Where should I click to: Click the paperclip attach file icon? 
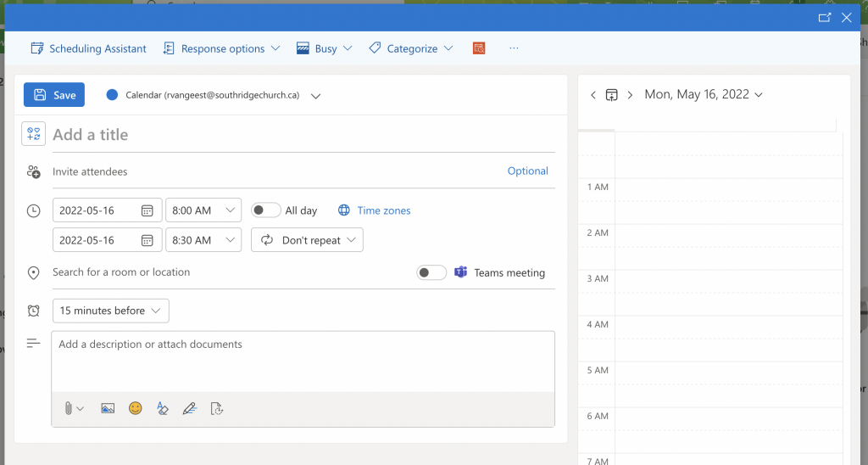click(69, 408)
